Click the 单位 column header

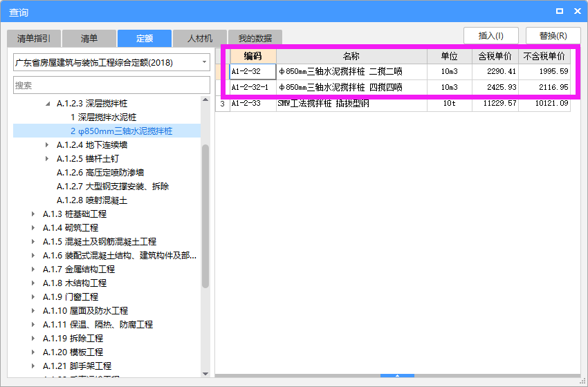[x=449, y=56]
